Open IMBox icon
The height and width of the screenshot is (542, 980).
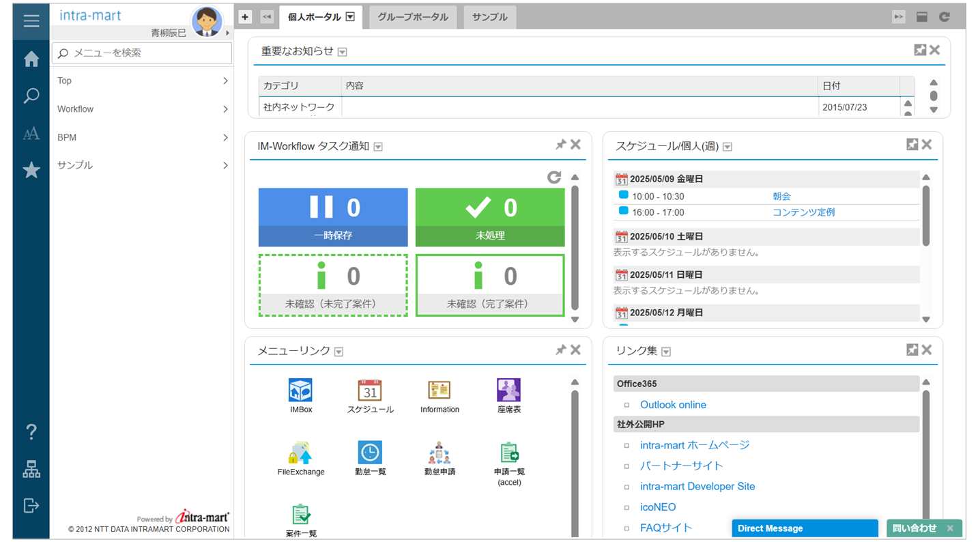click(300, 391)
